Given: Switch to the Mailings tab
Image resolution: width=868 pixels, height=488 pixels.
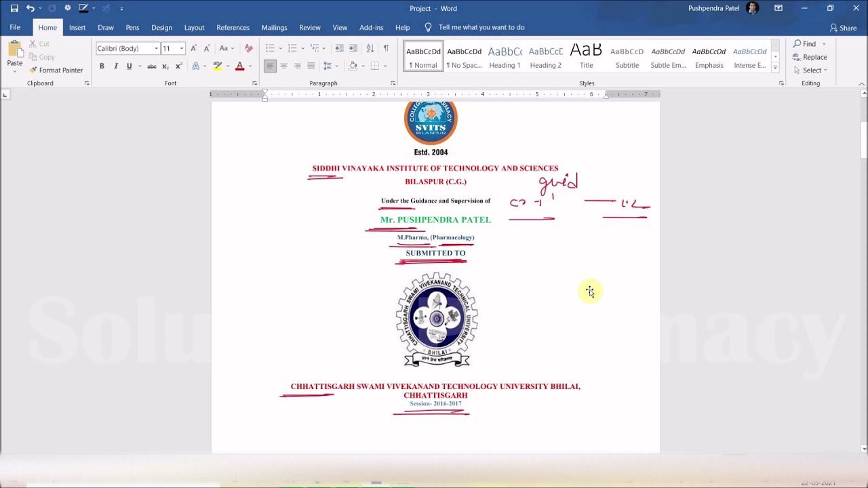Looking at the screenshot, I should 274,27.
